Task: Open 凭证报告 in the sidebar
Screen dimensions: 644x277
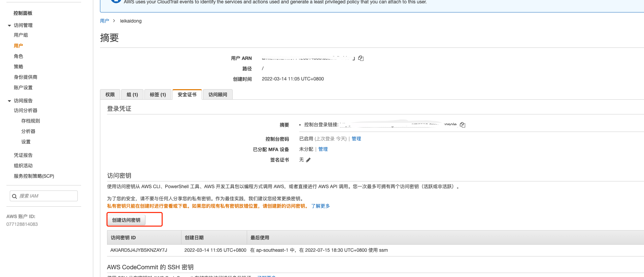Action: tap(23, 155)
